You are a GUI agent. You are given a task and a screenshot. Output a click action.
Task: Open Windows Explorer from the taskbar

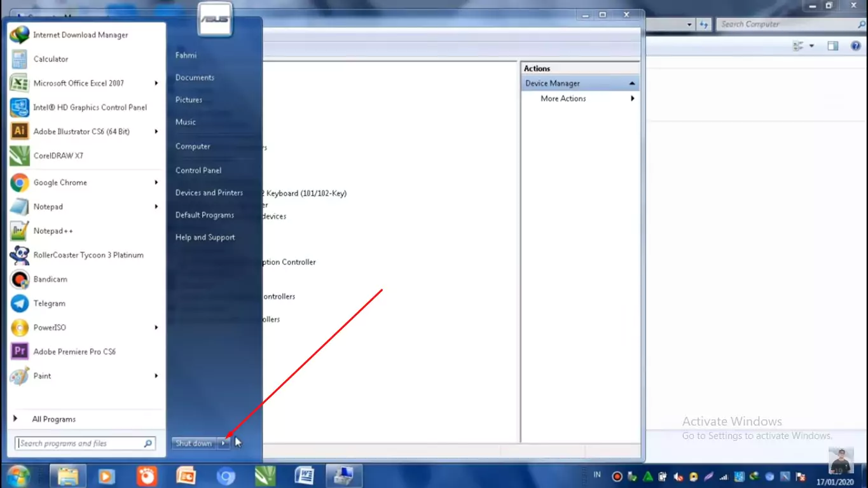[68, 476]
